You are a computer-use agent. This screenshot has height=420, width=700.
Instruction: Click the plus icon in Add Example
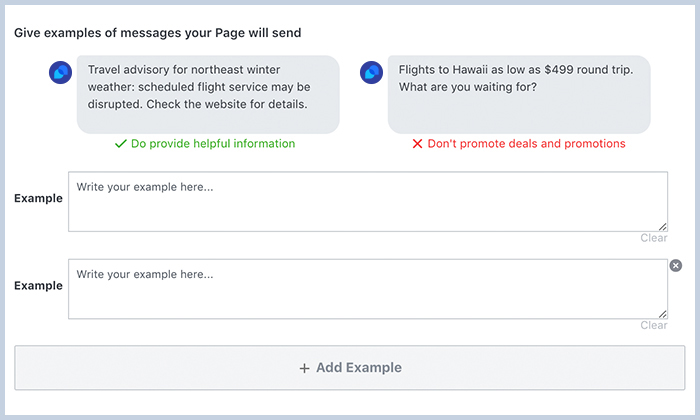304,368
